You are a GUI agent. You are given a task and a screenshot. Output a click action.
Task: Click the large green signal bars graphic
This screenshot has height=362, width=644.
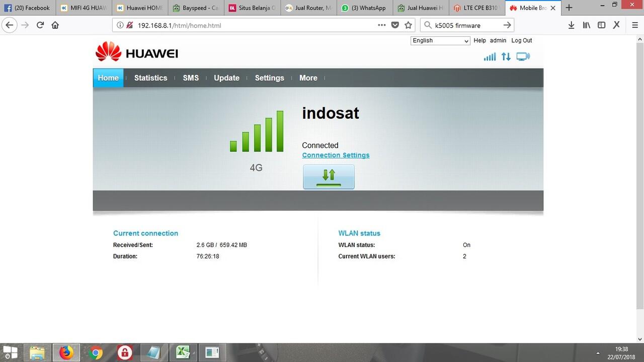point(257,131)
